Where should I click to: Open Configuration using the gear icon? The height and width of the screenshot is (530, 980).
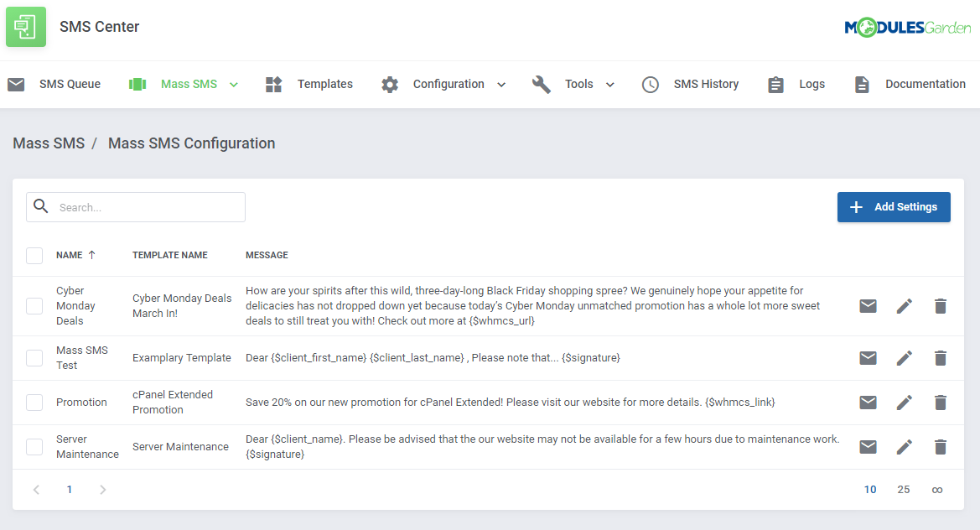(389, 84)
